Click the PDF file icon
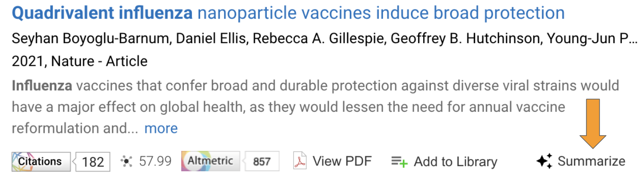 click(x=300, y=161)
